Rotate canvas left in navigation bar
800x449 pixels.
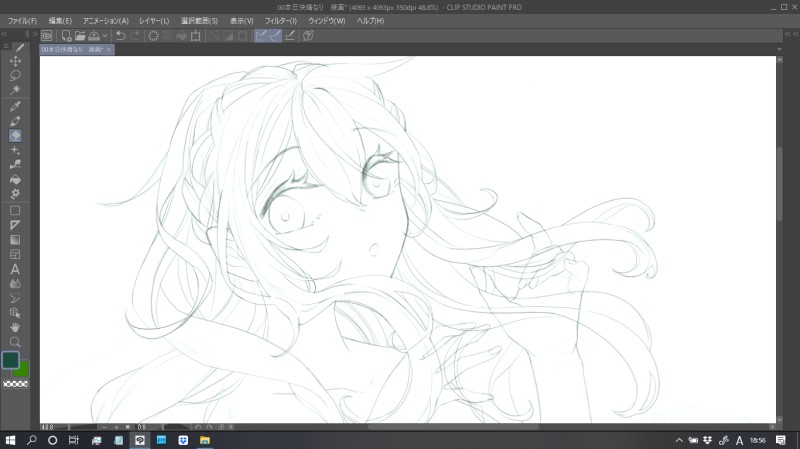198,427
